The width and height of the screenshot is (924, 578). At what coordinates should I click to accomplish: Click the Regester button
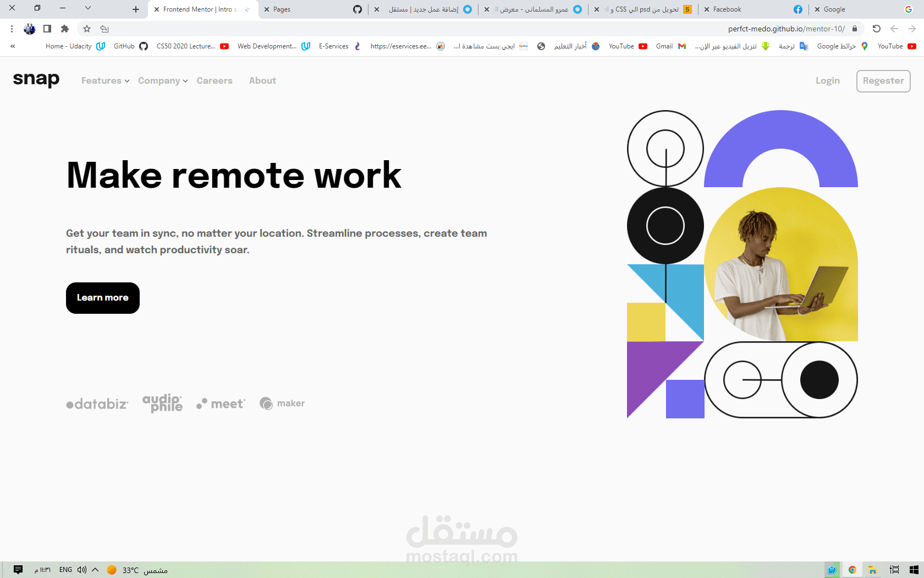pos(883,81)
